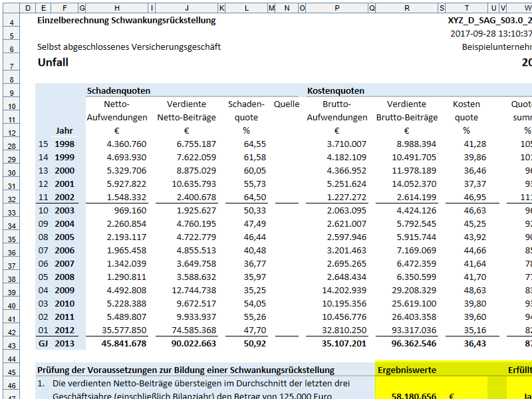Click cell with value '969.160'
The image size is (532, 399).
pos(130,211)
